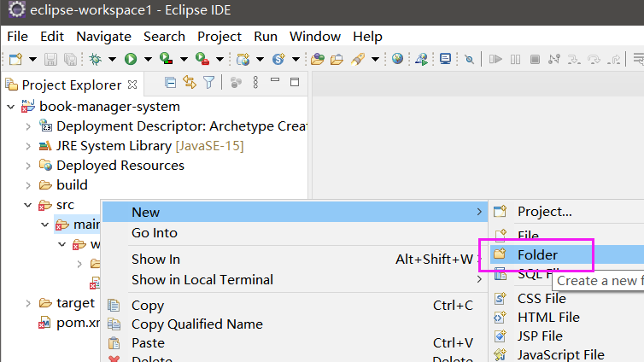The height and width of the screenshot is (362, 644).
Task: Expand the target folder node
Action: click(x=28, y=304)
